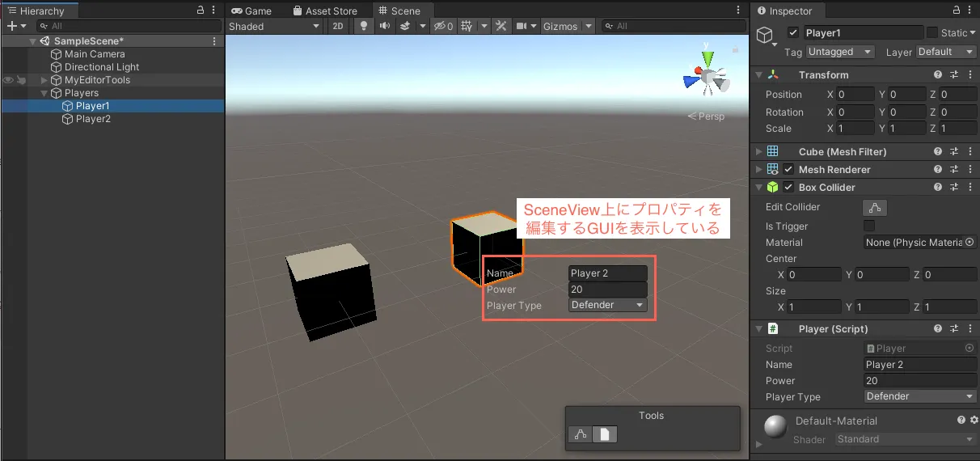
Task: Click the Position X field
Action: pyautogui.click(x=855, y=94)
